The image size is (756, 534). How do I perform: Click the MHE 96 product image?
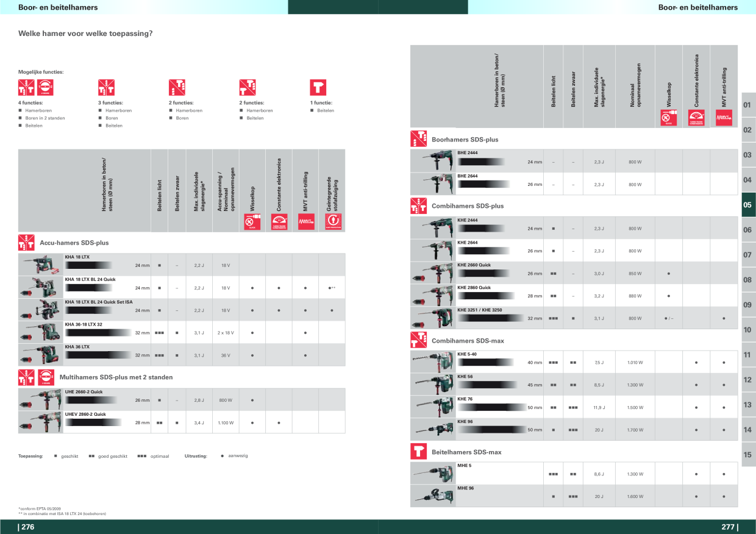coord(432,496)
